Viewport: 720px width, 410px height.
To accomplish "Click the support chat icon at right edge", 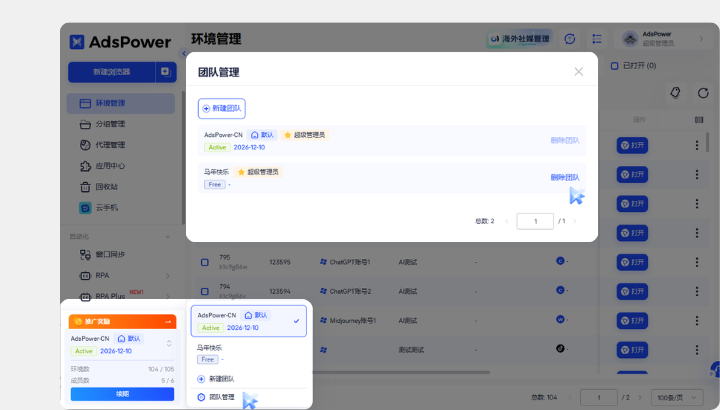I will 714,370.
